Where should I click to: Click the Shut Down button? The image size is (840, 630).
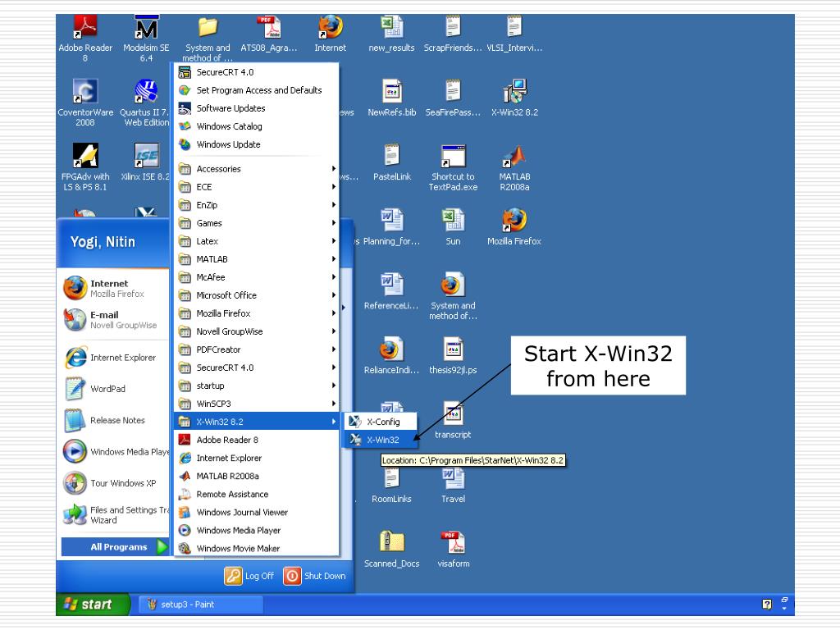(x=314, y=576)
